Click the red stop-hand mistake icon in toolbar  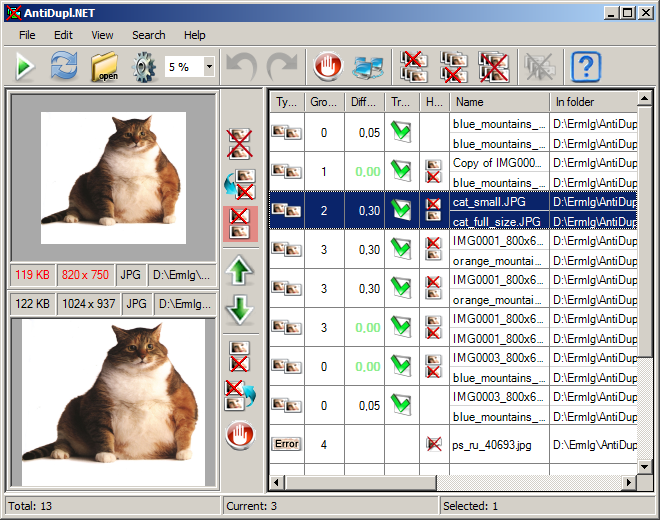(327, 66)
